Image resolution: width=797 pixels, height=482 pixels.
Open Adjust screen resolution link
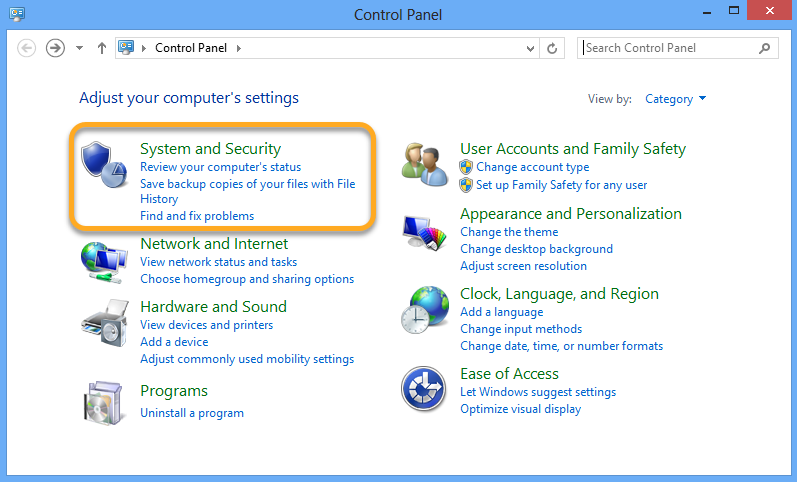click(523, 266)
